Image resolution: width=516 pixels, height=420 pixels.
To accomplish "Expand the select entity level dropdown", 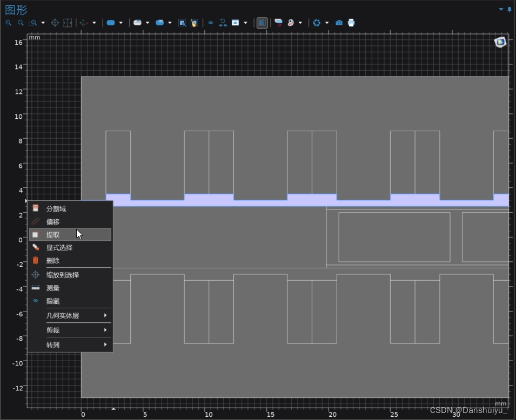I will [121, 23].
